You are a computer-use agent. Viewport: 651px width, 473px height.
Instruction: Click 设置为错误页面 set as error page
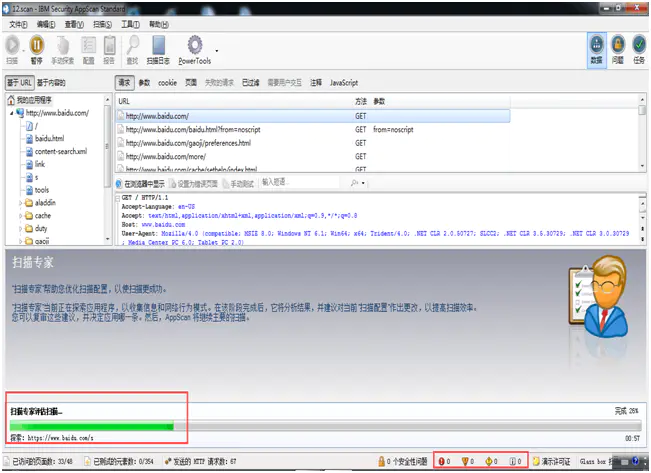(x=193, y=184)
